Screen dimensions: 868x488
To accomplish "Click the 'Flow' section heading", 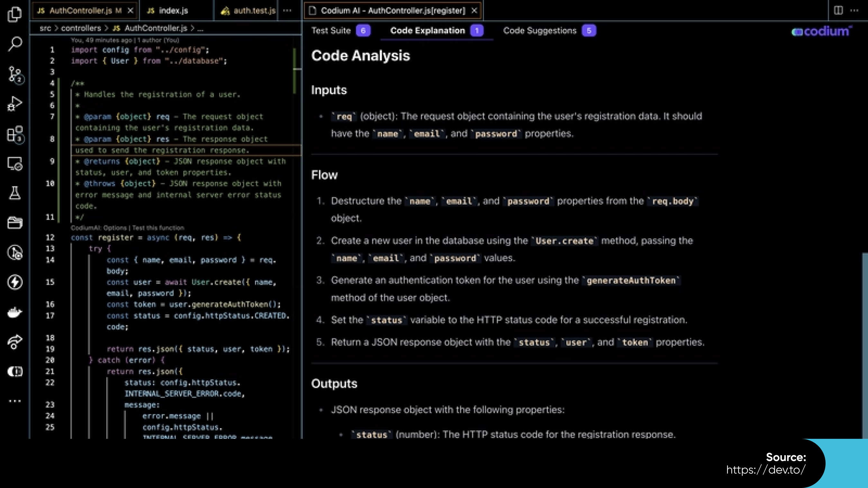I will pos(324,175).
